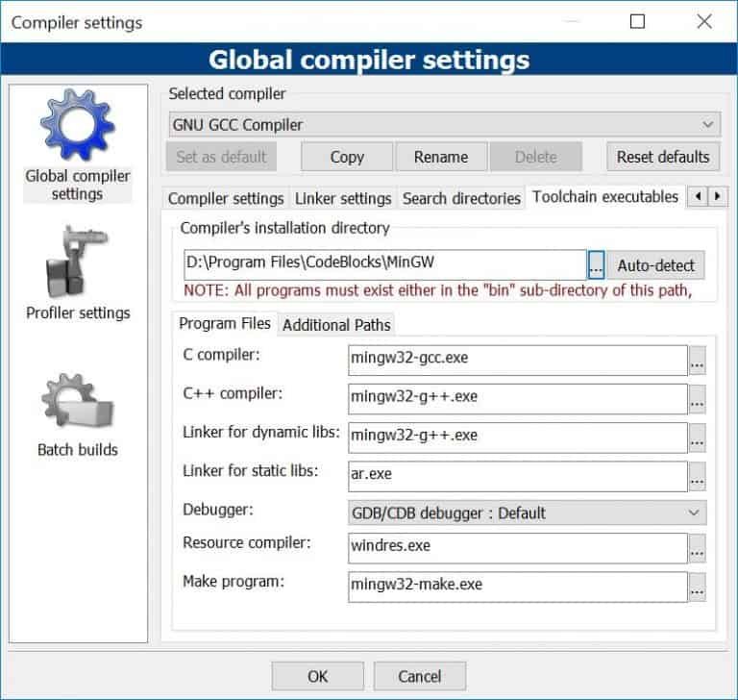Click the Batch builds label
The width and height of the screenshot is (738, 700).
tap(78, 449)
